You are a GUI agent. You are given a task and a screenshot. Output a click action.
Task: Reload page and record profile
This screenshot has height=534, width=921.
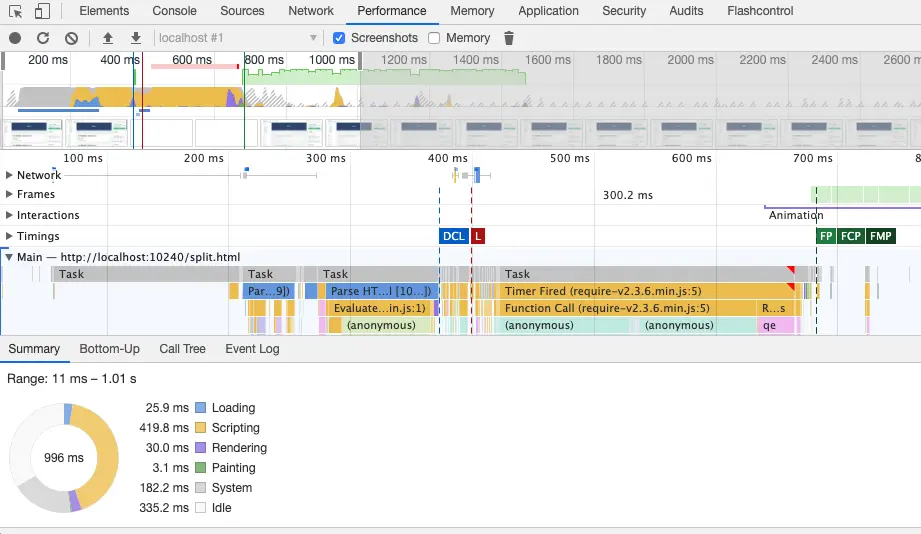click(43, 38)
